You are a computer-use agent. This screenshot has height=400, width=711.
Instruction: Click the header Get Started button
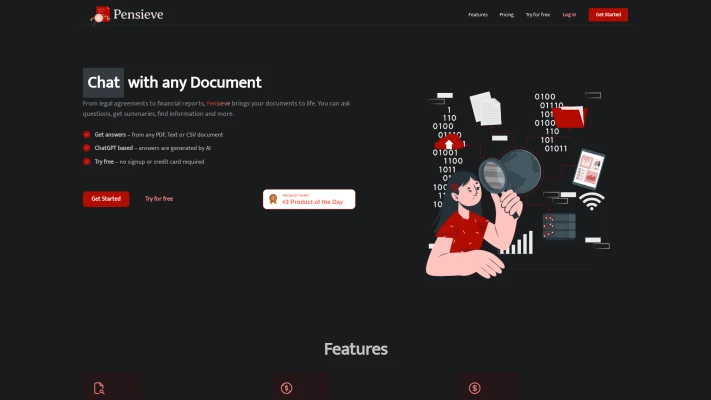tap(608, 15)
